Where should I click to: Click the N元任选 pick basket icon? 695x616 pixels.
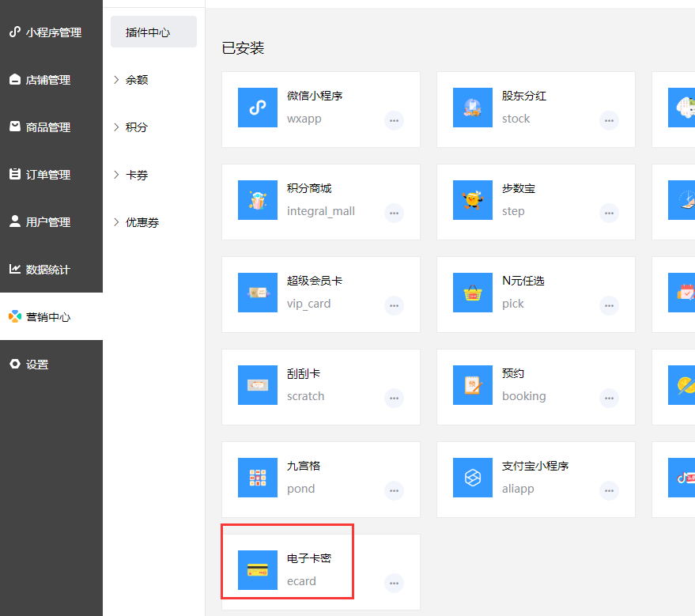[472, 293]
